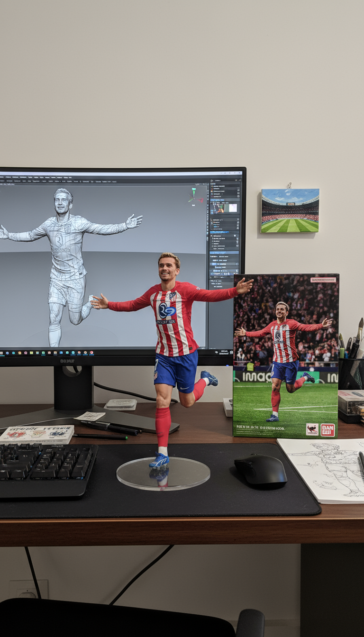Toggle the checkbox on the second row of the top list
This screenshot has height=637, width=364.
click(237, 189)
